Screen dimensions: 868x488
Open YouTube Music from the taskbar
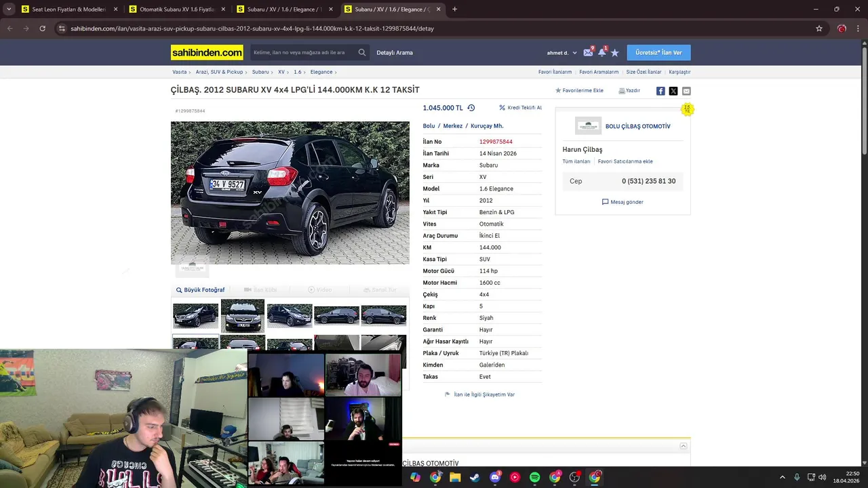515,477
